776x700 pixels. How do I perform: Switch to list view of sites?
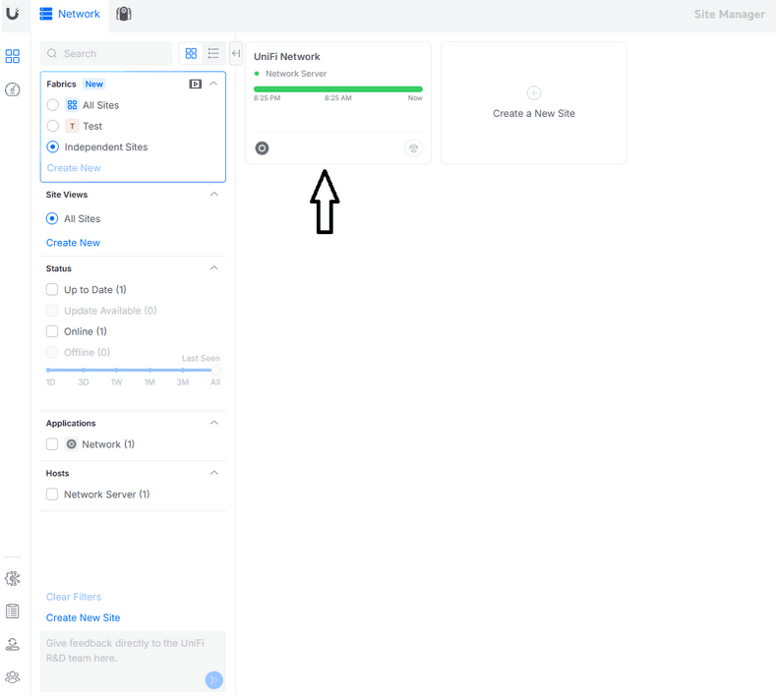[213, 53]
